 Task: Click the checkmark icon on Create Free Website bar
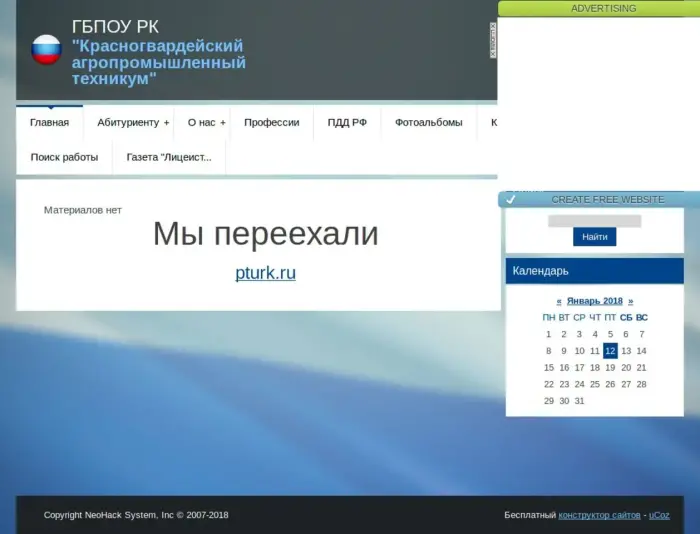[x=510, y=199]
